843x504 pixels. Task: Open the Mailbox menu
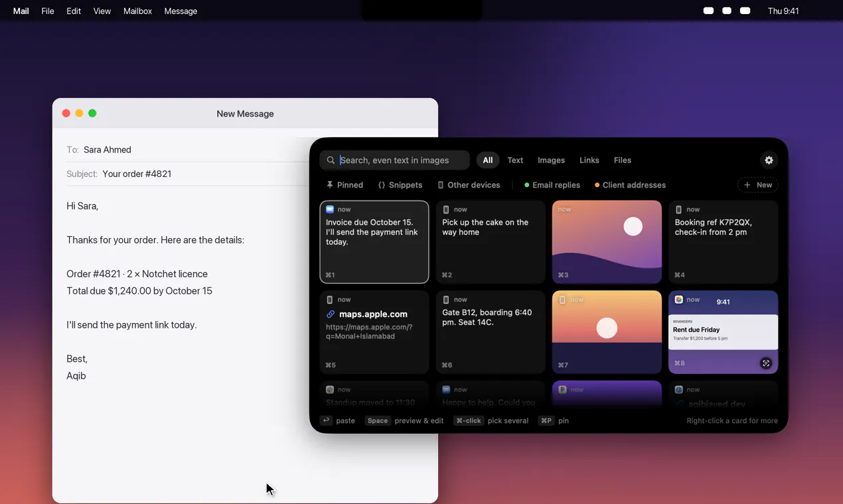coord(137,11)
